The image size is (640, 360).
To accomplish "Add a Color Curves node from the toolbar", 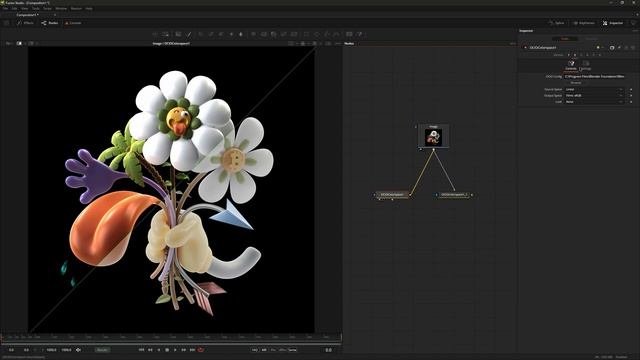I will [x=211, y=34].
